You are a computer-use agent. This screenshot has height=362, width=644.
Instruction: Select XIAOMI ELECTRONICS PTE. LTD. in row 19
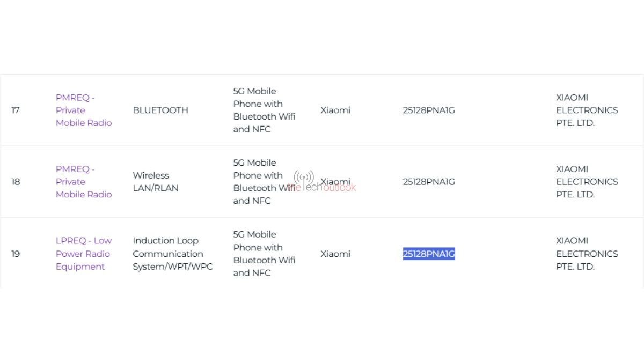(587, 254)
